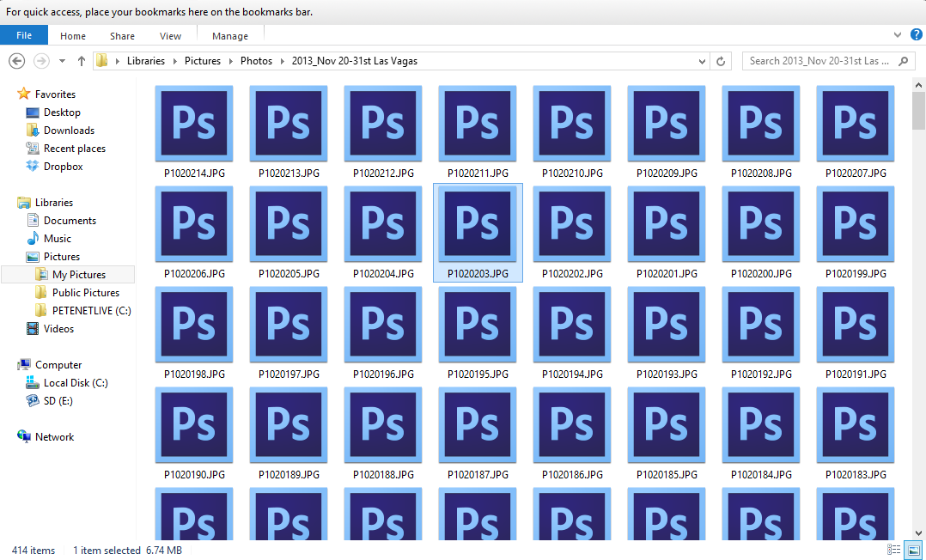The height and width of the screenshot is (560, 926).
Task: Select Public Pictures folder in the sidebar
Action: 86,293
